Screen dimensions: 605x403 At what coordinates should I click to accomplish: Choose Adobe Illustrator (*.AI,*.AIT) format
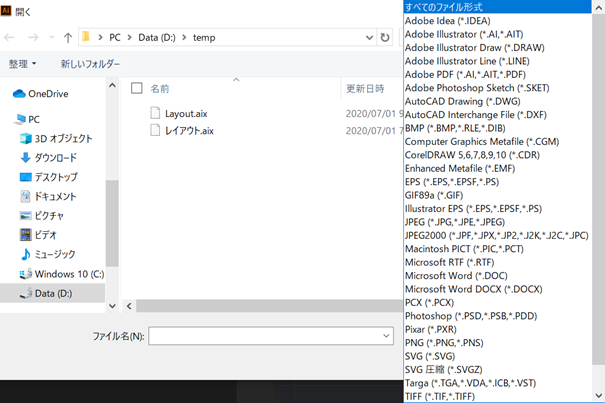[497, 34]
